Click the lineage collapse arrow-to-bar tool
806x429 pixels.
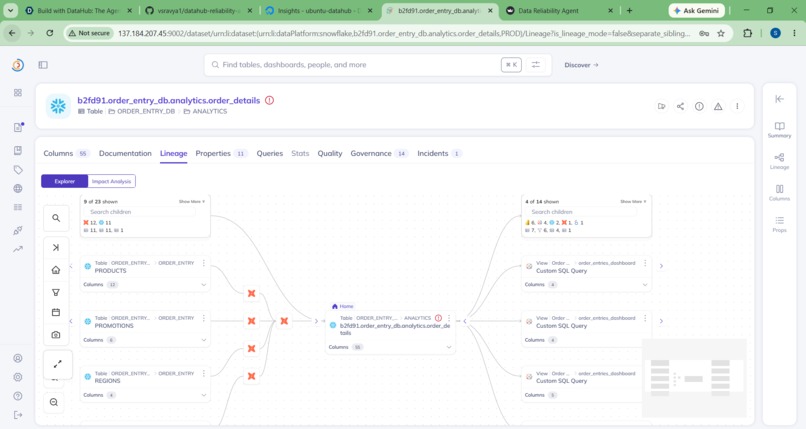56,248
